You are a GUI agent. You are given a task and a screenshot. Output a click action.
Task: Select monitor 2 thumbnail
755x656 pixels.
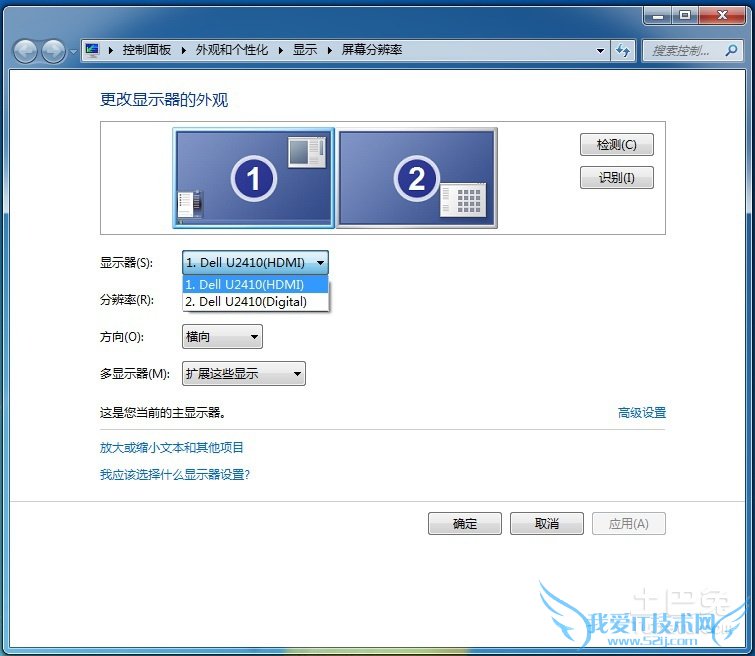click(417, 178)
